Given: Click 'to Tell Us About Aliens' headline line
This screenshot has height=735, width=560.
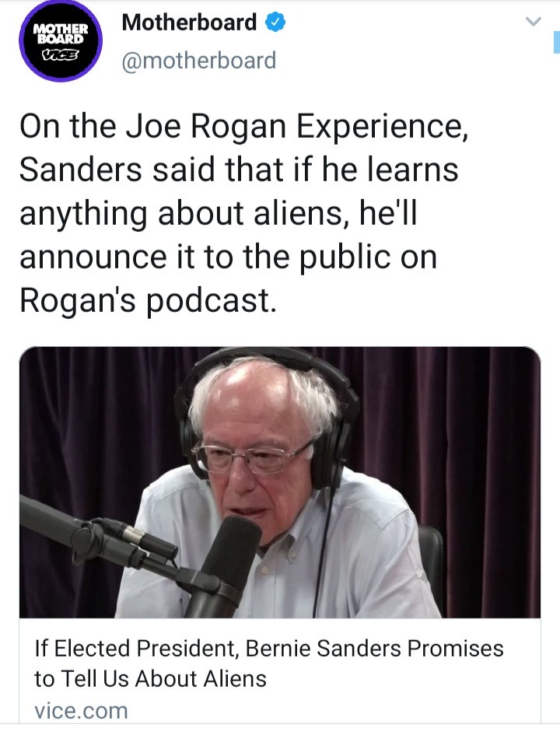Looking at the screenshot, I should point(150,678).
